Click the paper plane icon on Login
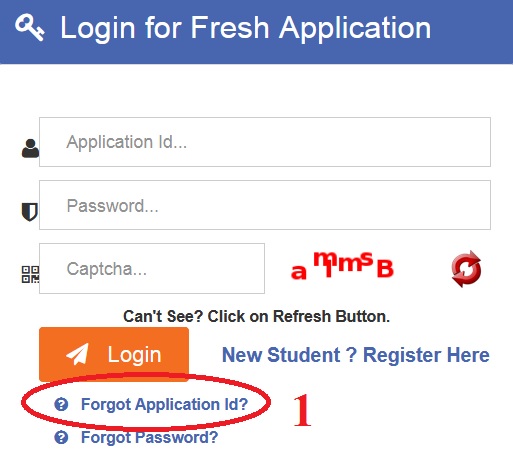The width and height of the screenshot is (513, 468). tap(78, 354)
